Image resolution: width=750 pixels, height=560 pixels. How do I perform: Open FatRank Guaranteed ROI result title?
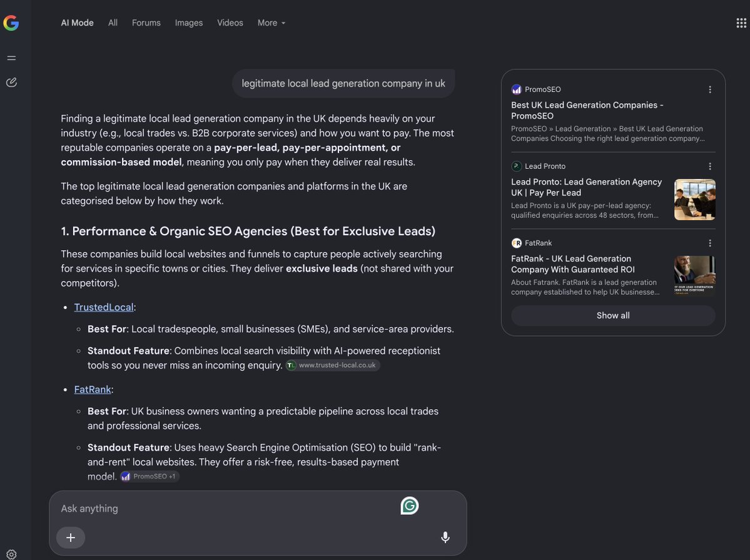(573, 264)
